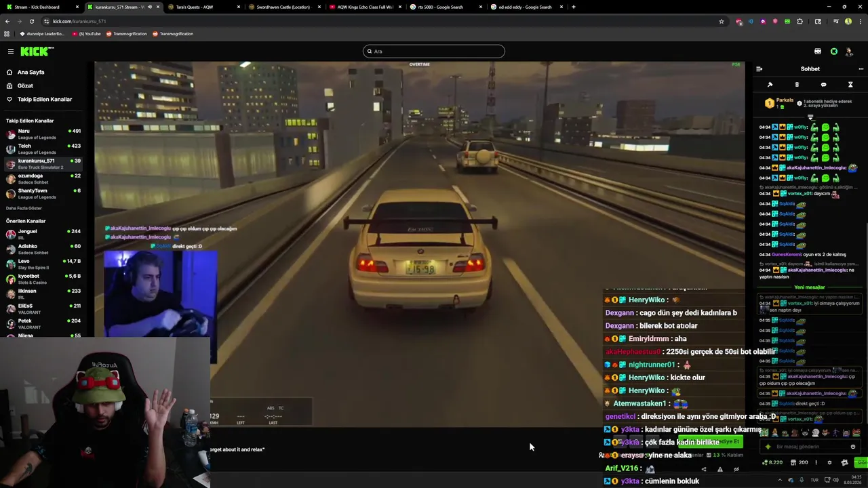Open ducvolpe LeaderBo... bookmark
The height and width of the screenshot is (488, 868).
point(42,33)
